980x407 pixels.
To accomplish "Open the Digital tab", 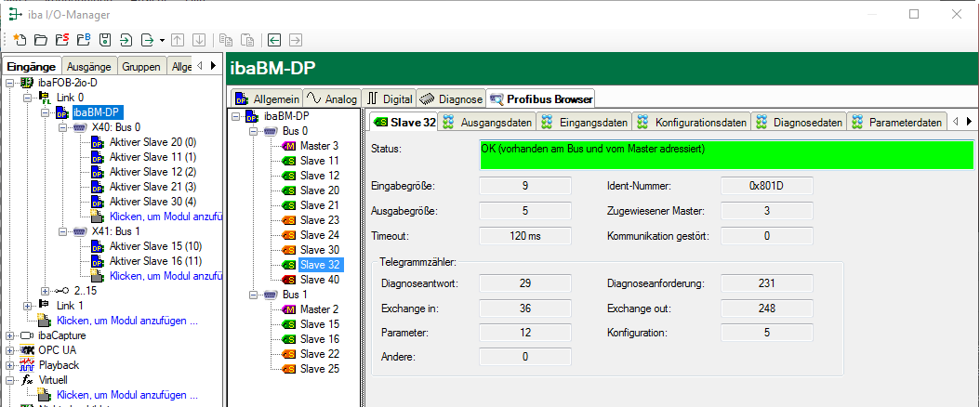I will click(390, 98).
